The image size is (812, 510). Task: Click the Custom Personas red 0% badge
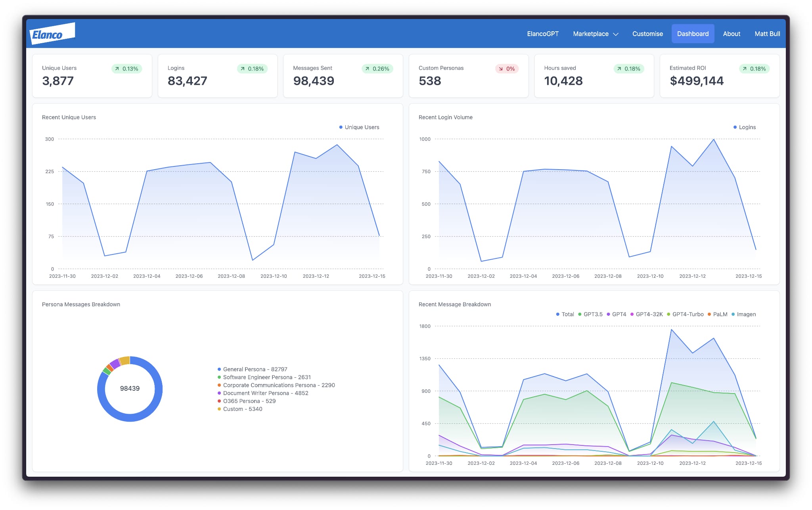tap(507, 69)
